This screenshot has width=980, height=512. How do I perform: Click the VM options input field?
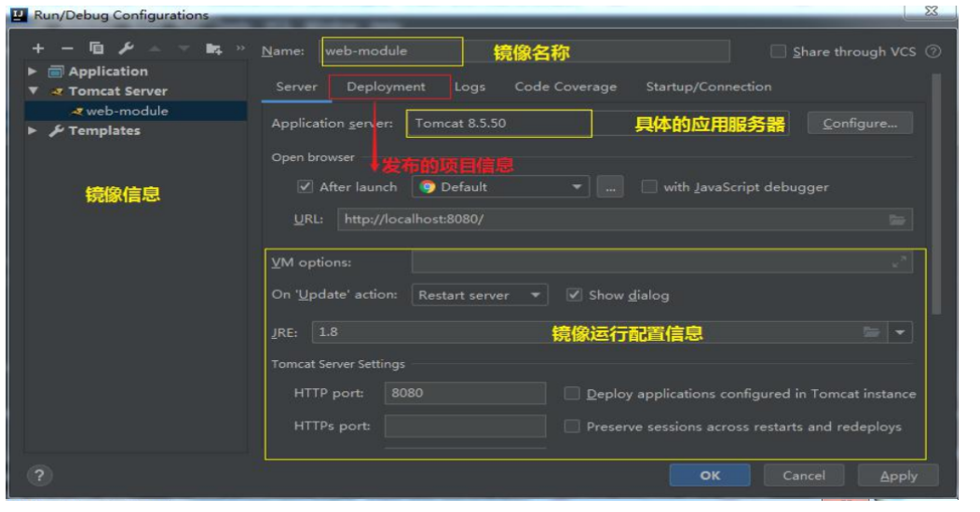662,263
